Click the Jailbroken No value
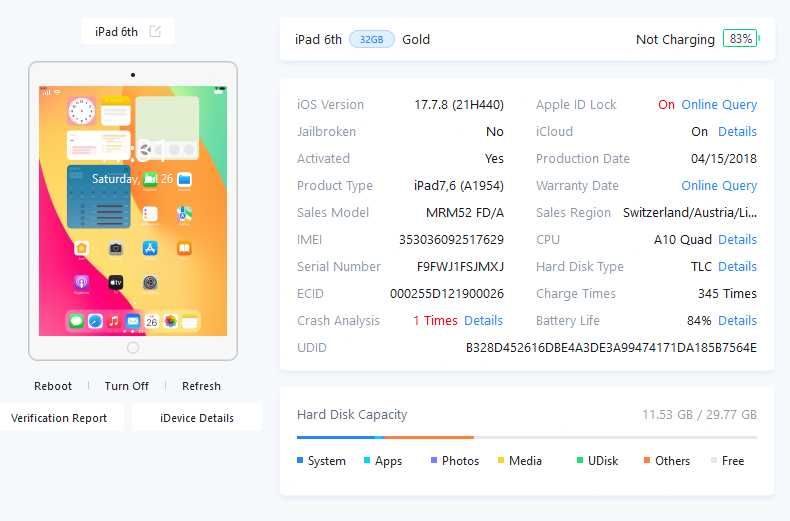 click(x=495, y=132)
